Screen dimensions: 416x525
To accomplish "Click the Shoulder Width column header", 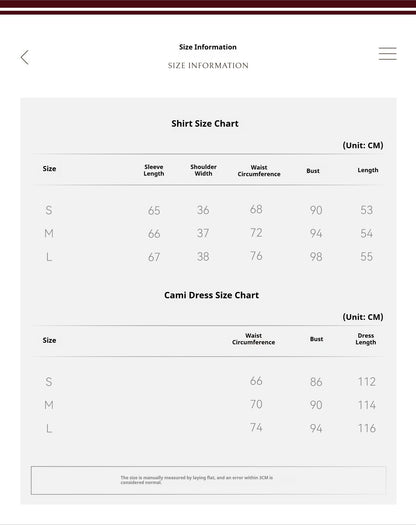I will [x=203, y=170].
